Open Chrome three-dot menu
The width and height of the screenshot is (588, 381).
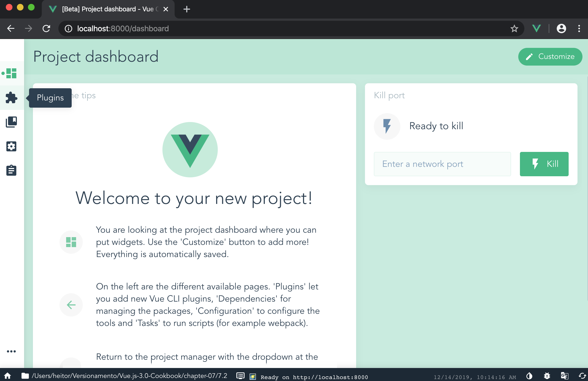[579, 28]
